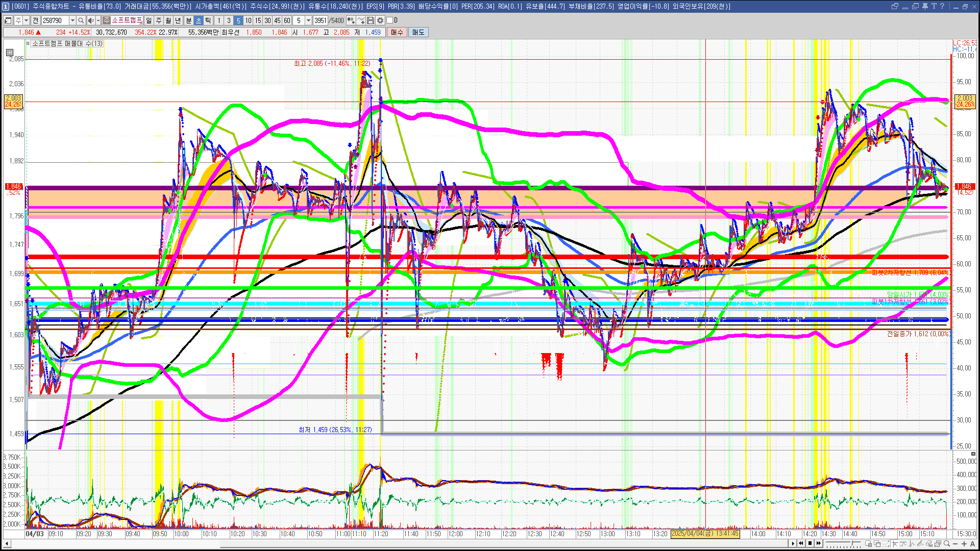Click the playback speed slider handle
The image size is (980, 551).
[852, 543]
